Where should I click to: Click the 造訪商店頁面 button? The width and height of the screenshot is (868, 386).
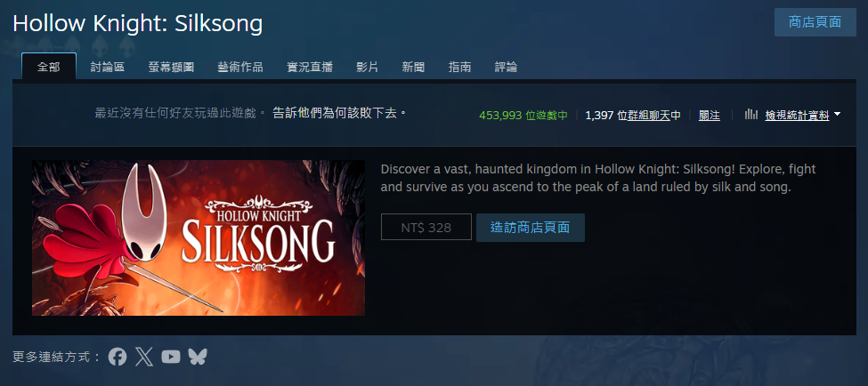(531, 228)
